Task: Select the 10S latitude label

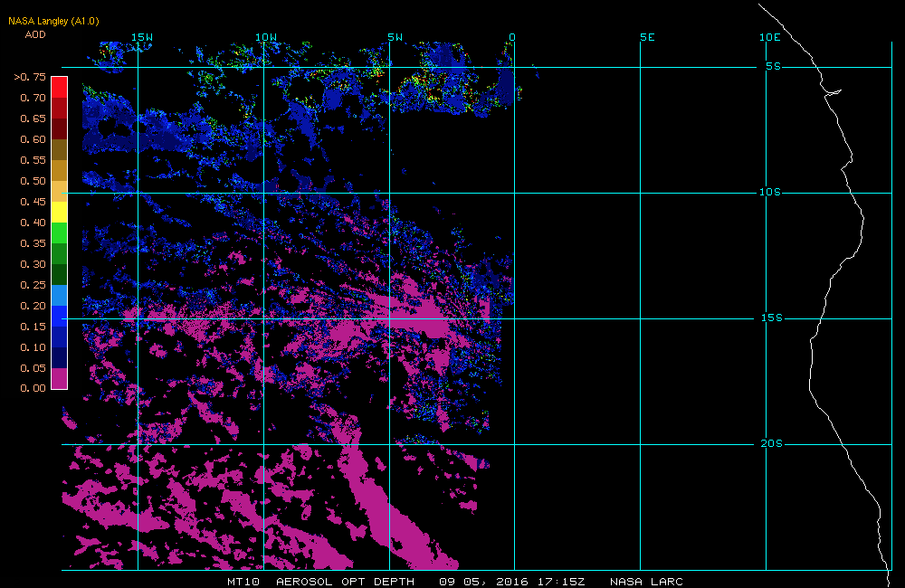Action: pos(770,192)
